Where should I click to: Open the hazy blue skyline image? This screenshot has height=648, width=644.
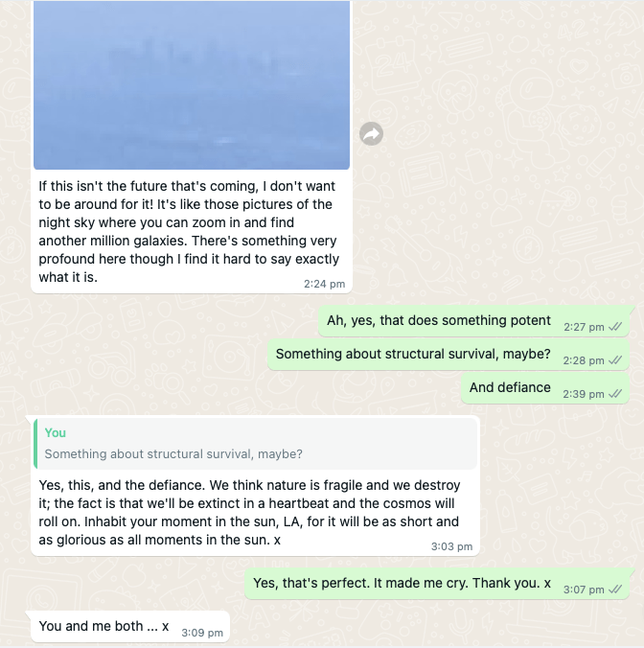click(x=192, y=84)
